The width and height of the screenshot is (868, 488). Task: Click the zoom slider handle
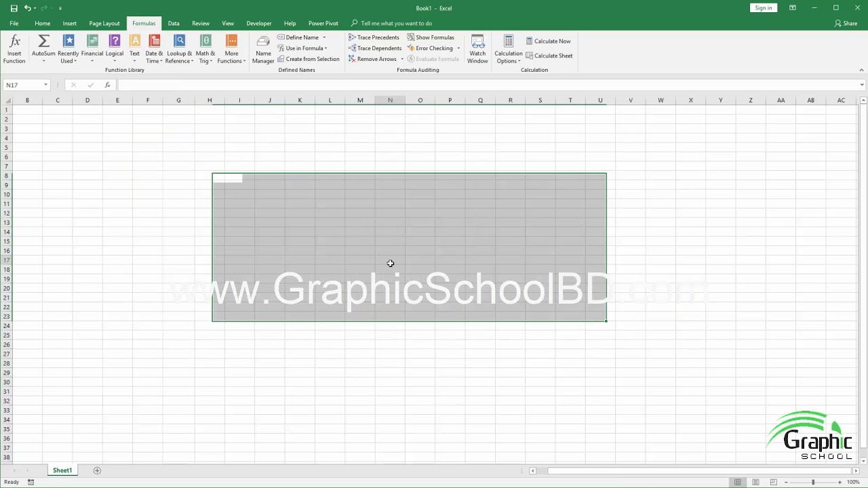[x=813, y=482]
